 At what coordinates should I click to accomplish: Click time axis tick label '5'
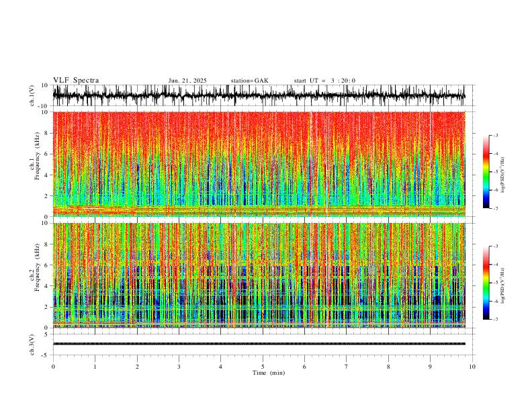point(263,367)
